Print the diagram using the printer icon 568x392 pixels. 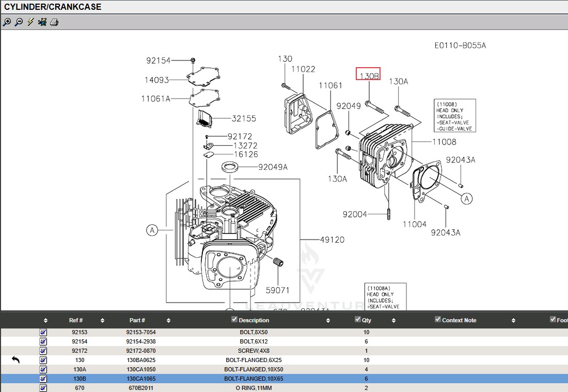[54, 22]
